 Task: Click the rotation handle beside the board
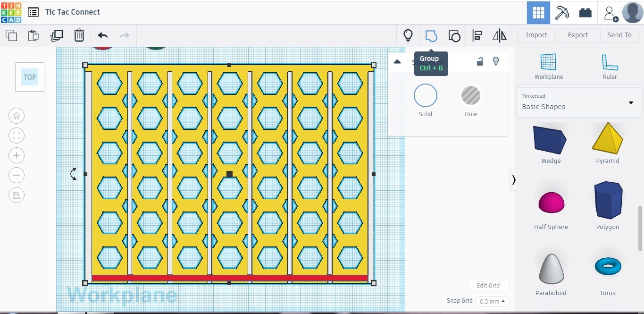74,174
